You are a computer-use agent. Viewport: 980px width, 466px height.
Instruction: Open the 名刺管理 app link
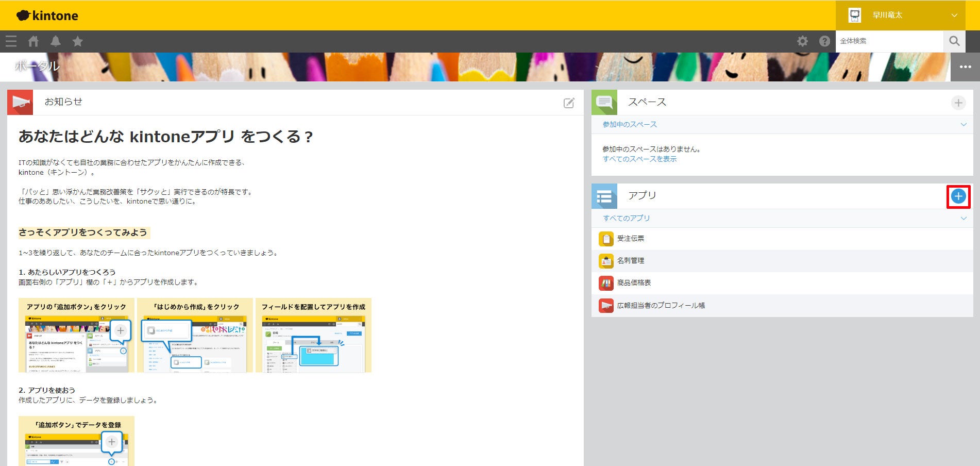coord(631,261)
